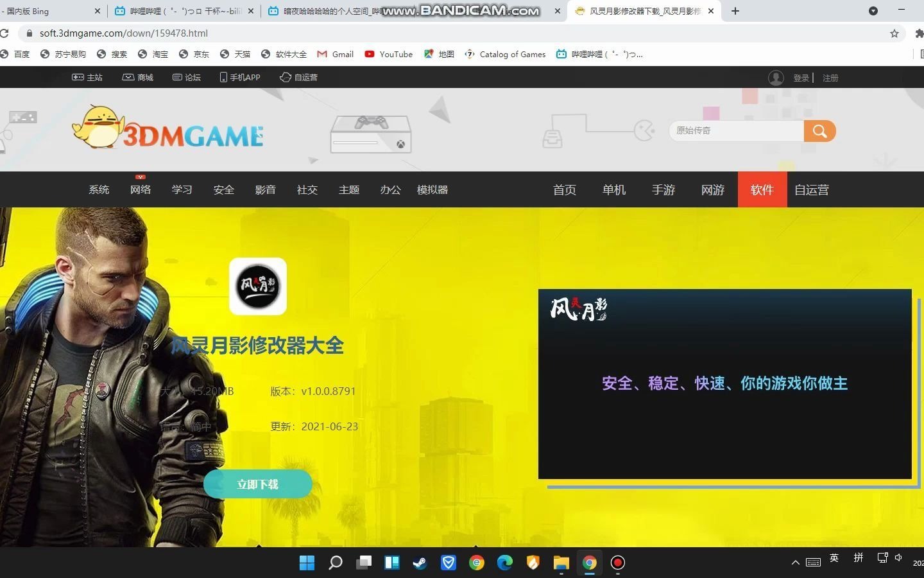Image resolution: width=924 pixels, height=578 pixels.
Task: Click the 风灵月影 app icon thumbnail
Action: 258,286
